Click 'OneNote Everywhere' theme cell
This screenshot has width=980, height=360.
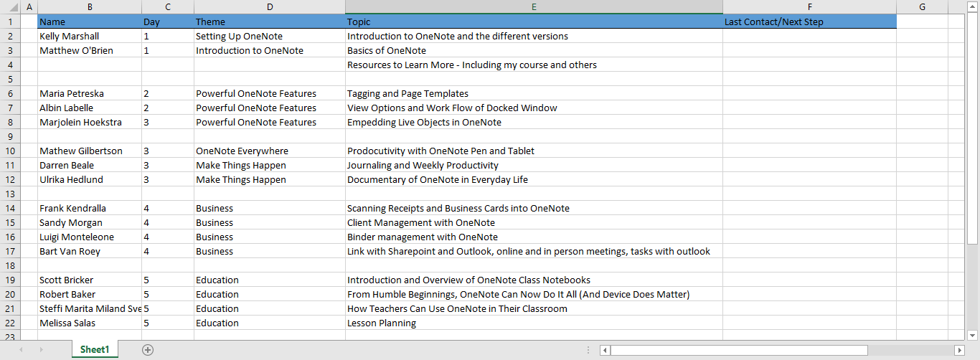pos(270,151)
